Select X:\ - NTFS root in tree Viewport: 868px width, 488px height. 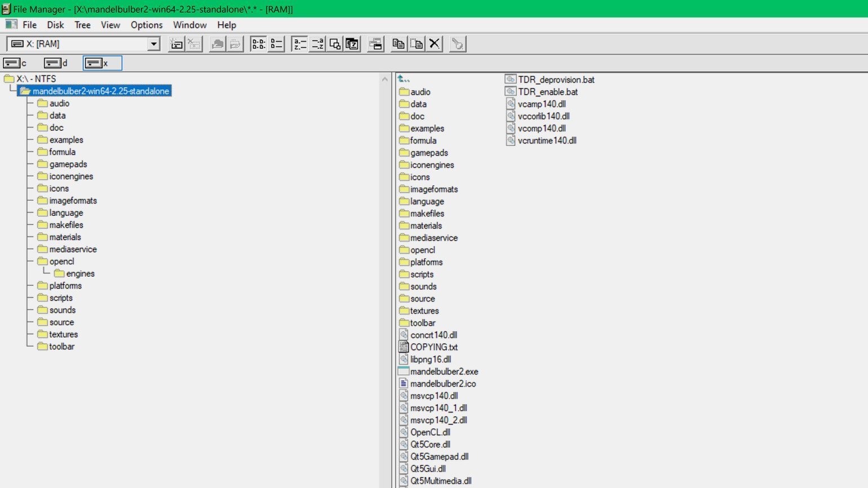[30, 79]
